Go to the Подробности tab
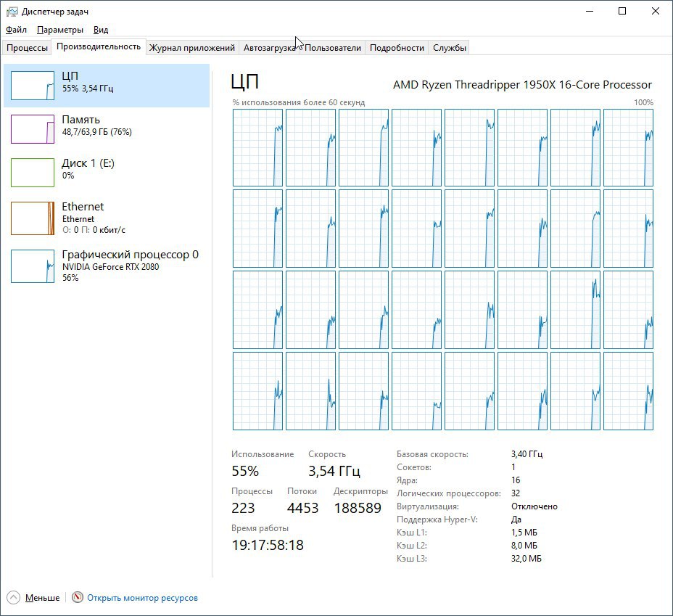673x616 pixels. point(397,48)
